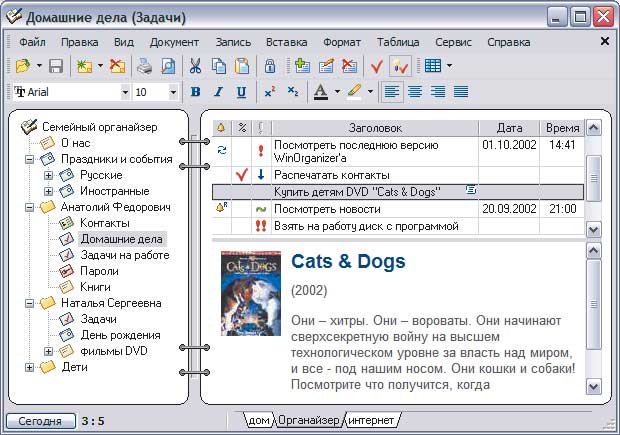Click the bell reminder column header icon

pyautogui.click(x=221, y=128)
